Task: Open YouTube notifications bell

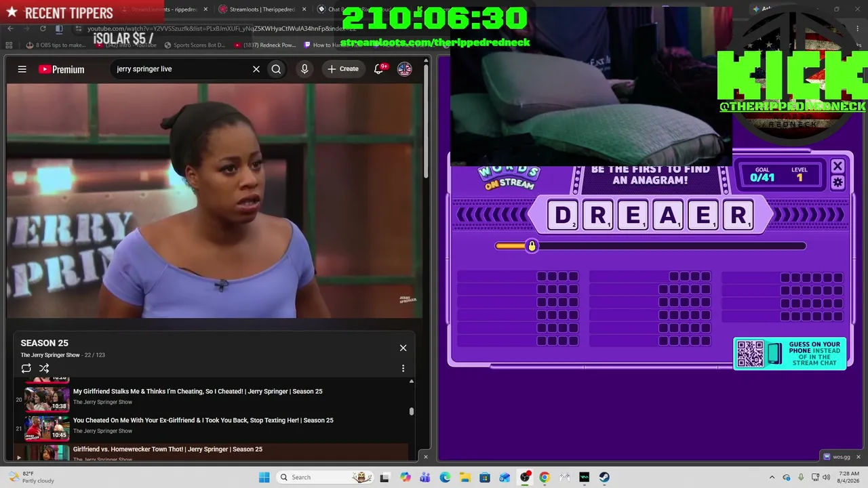Action: 380,69
